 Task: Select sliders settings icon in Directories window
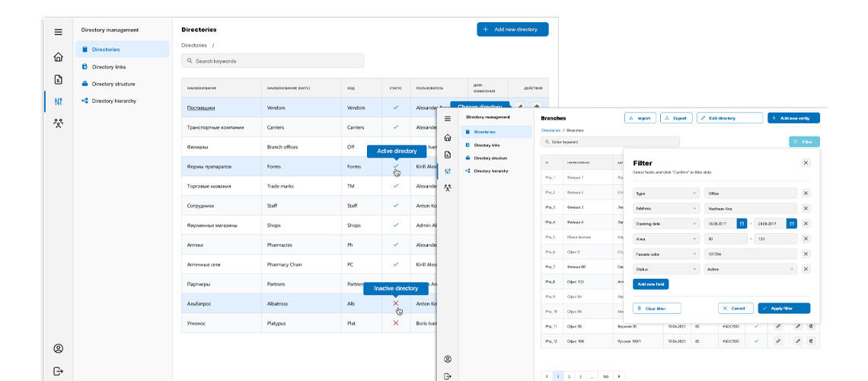click(x=58, y=101)
